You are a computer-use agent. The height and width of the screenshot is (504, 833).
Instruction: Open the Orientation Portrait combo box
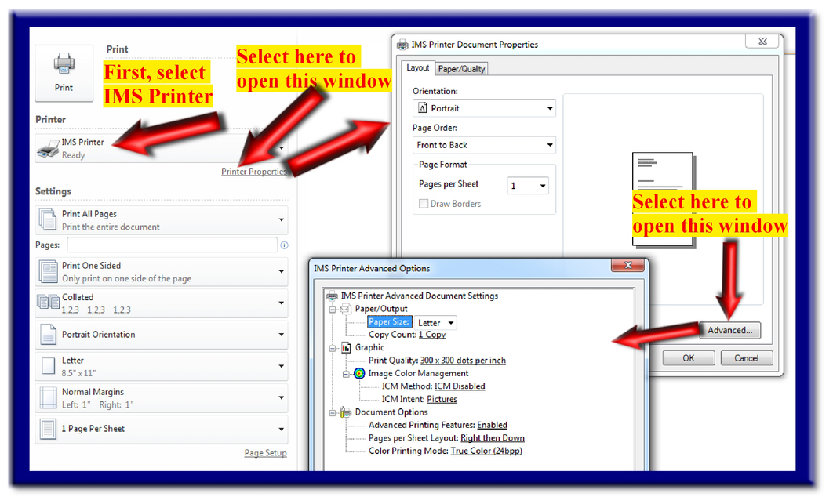pos(485,108)
